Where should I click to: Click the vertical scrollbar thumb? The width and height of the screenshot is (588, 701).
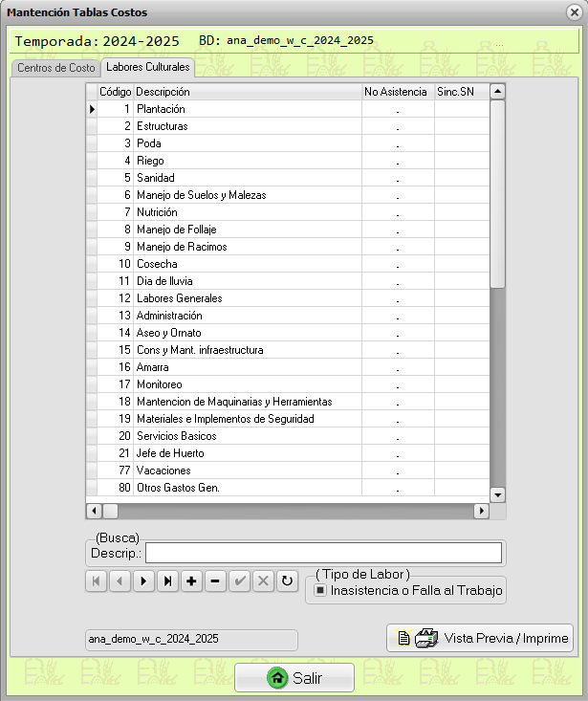tap(497, 194)
